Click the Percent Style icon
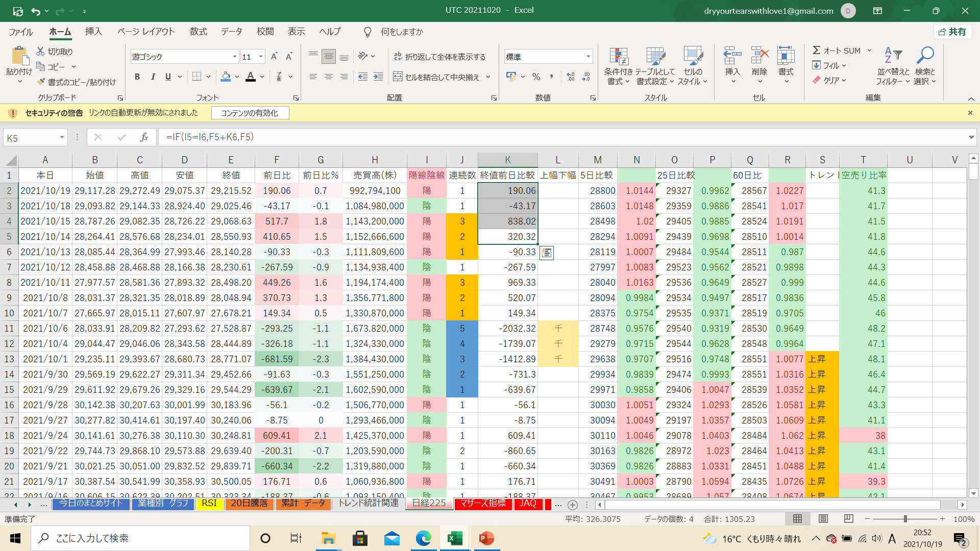 (x=536, y=77)
